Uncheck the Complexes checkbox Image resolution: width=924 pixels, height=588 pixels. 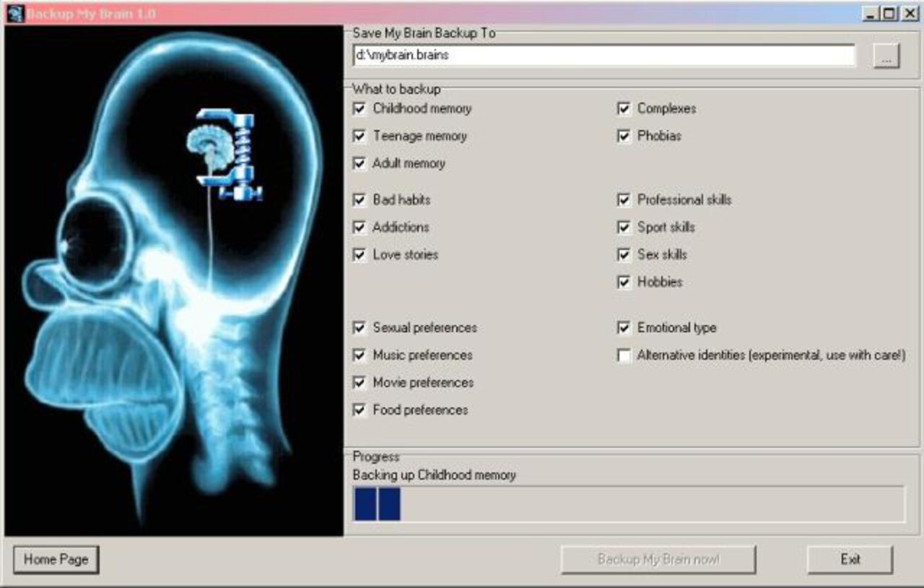tap(624, 109)
